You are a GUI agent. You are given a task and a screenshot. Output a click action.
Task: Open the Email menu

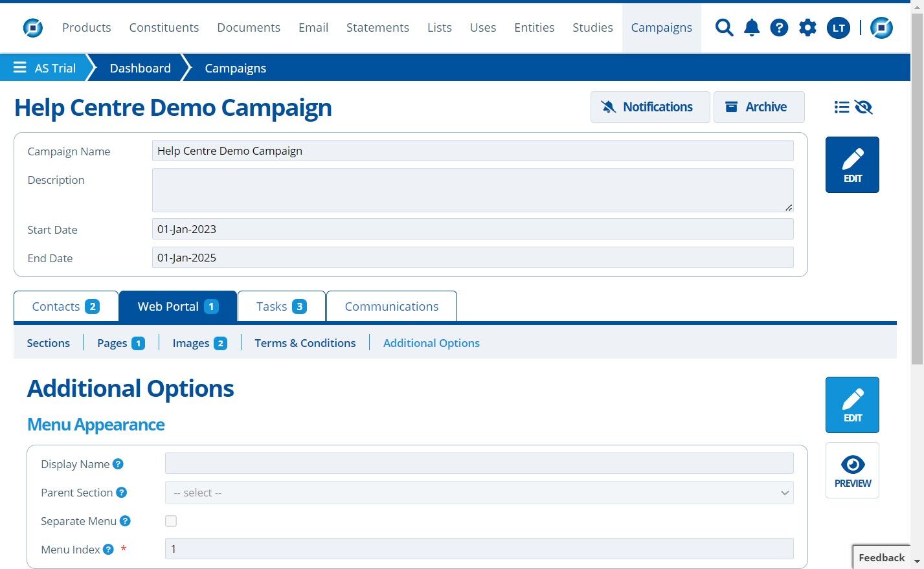(x=313, y=27)
